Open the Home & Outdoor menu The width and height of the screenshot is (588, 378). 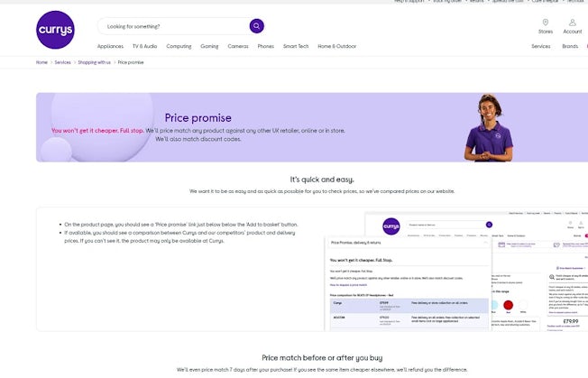336,46
